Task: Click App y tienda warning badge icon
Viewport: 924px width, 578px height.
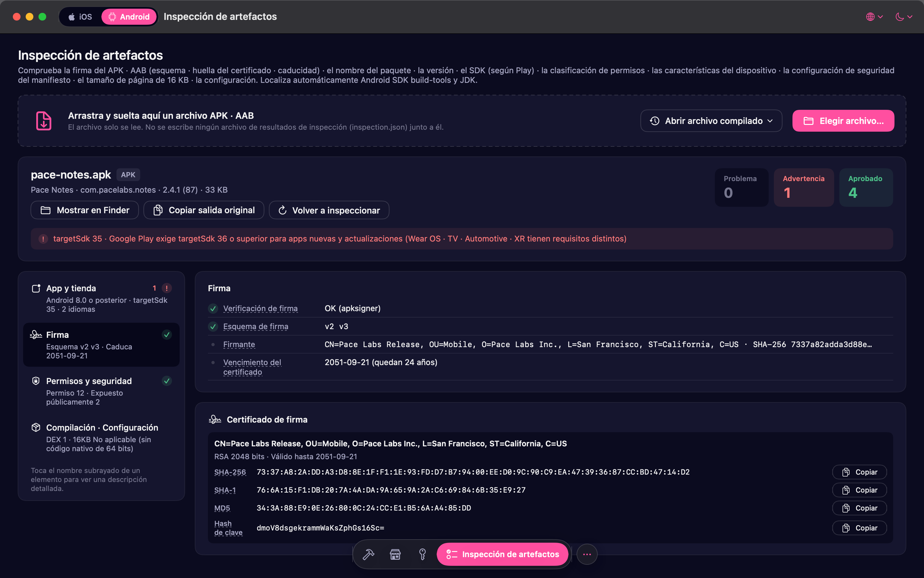Action: click(167, 288)
